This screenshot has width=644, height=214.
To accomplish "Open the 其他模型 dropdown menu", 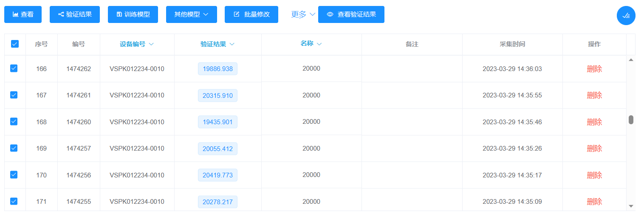I will 191,14.
